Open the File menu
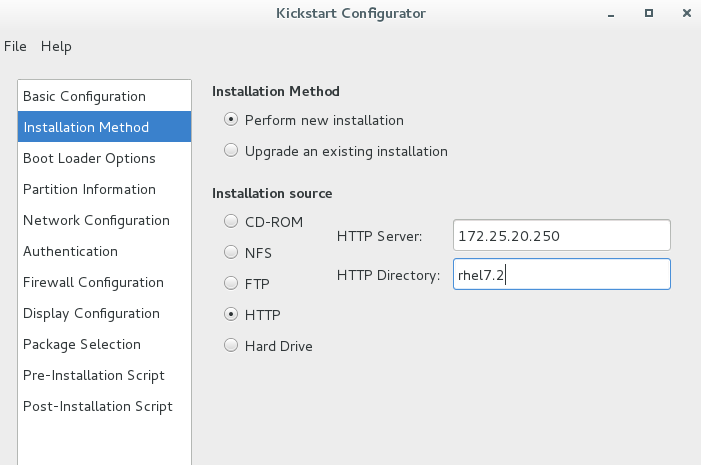Viewport: 701px width, 465px height. pos(15,46)
